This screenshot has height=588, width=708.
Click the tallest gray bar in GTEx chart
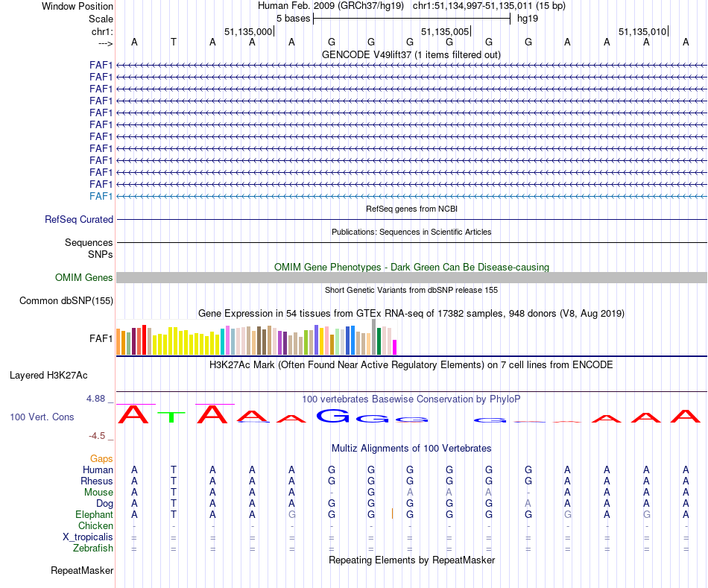tap(374, 337)
